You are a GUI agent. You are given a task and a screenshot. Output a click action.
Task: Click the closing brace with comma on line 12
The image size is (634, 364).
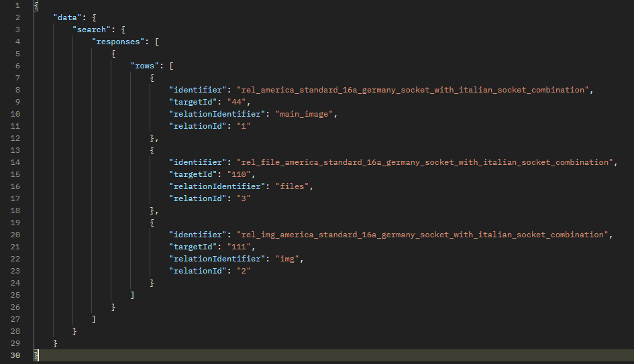154,138
